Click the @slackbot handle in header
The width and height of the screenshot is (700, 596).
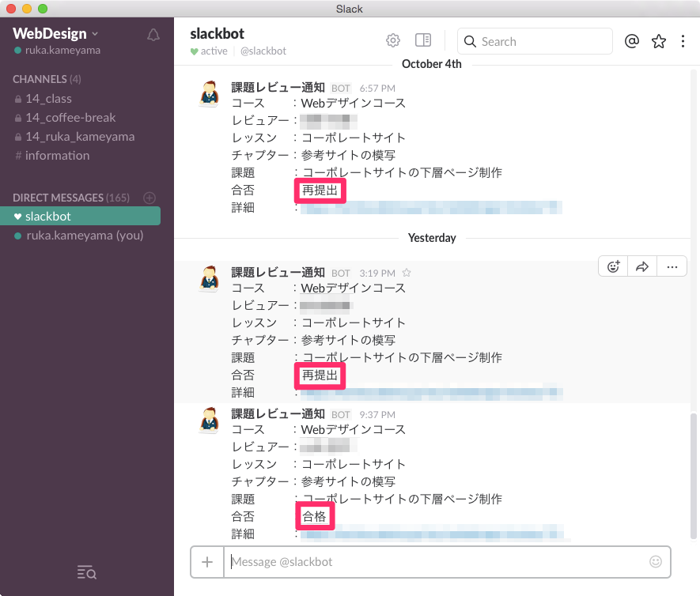pos(263,51)
